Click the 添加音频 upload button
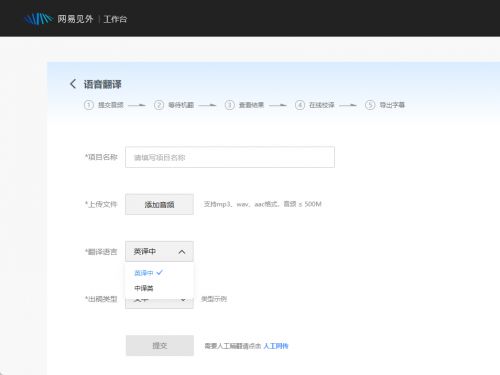The image size is (500, 375). pos(159,204)
